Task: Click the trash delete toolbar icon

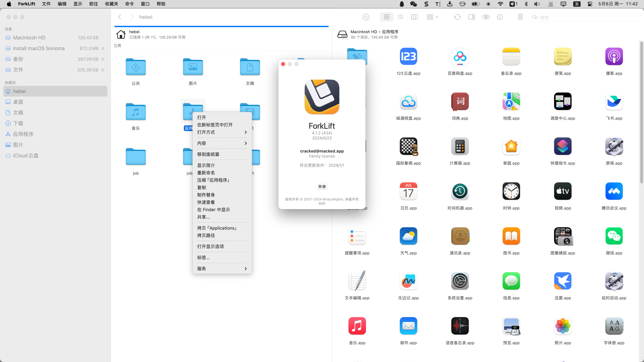Action: (x=520, y=17)
